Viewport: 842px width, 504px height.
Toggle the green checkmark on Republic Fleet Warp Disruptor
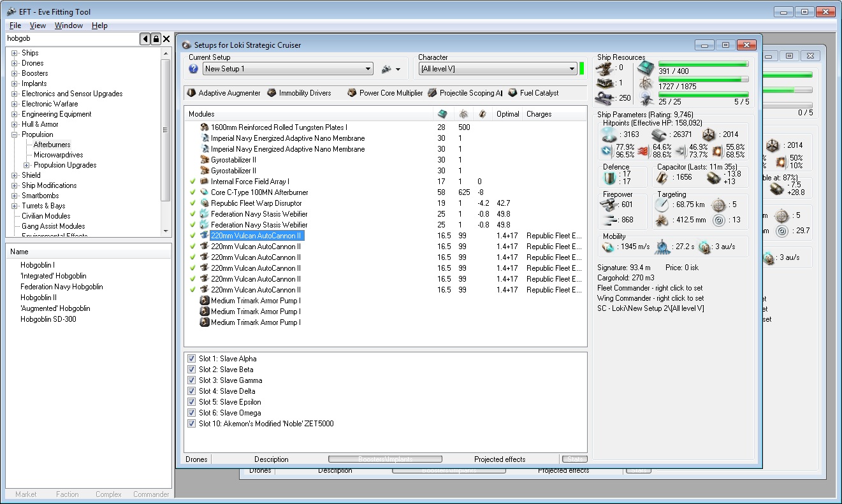point(192,203)
